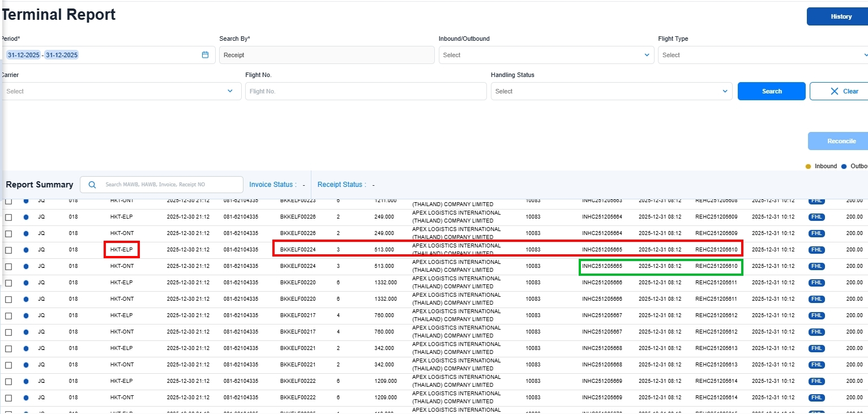Open the Period date picker calendar icon
Screen dimensions: 868x414
click(205, 55)
